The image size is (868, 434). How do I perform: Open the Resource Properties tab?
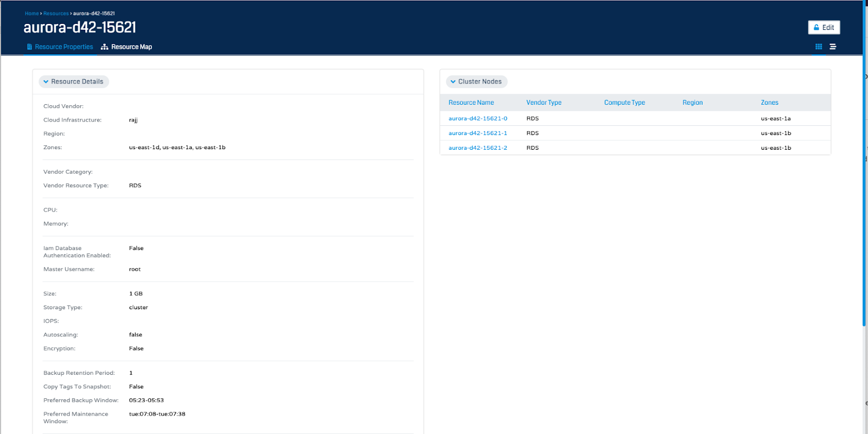[x=60, y=47]
